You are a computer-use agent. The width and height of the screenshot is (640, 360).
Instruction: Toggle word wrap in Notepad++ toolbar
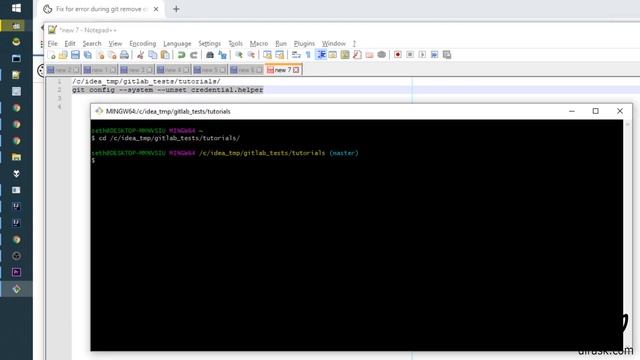point(296,55)
